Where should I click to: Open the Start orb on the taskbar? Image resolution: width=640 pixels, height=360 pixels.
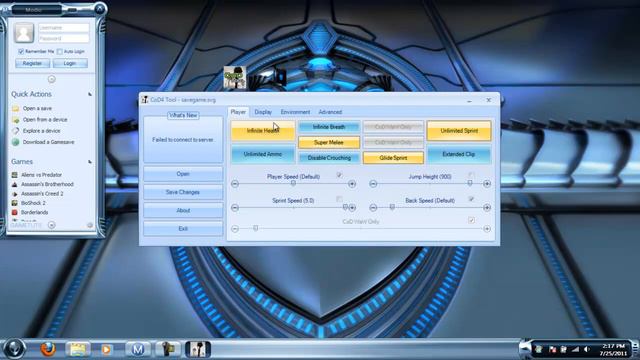coord(15,349)
